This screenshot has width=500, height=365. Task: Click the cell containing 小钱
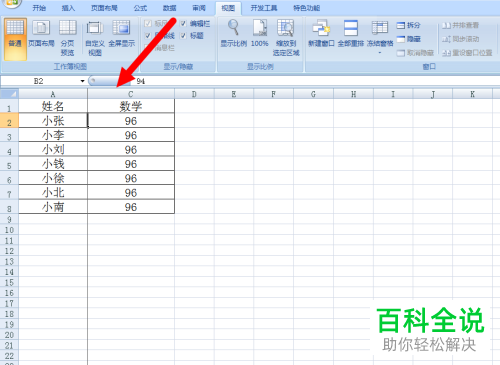[53, 163]
